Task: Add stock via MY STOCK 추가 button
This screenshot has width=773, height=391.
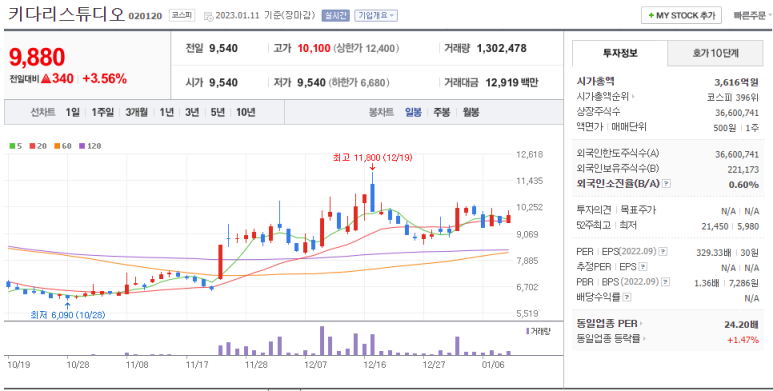Action: click(681, 15)
